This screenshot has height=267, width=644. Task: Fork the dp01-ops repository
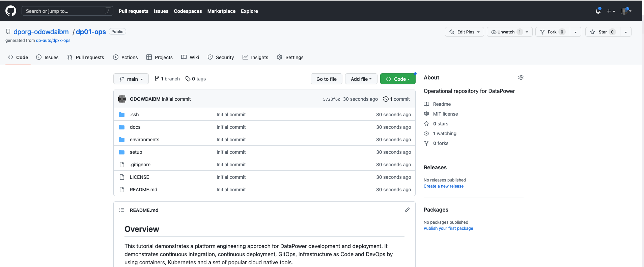click(553, 32)
